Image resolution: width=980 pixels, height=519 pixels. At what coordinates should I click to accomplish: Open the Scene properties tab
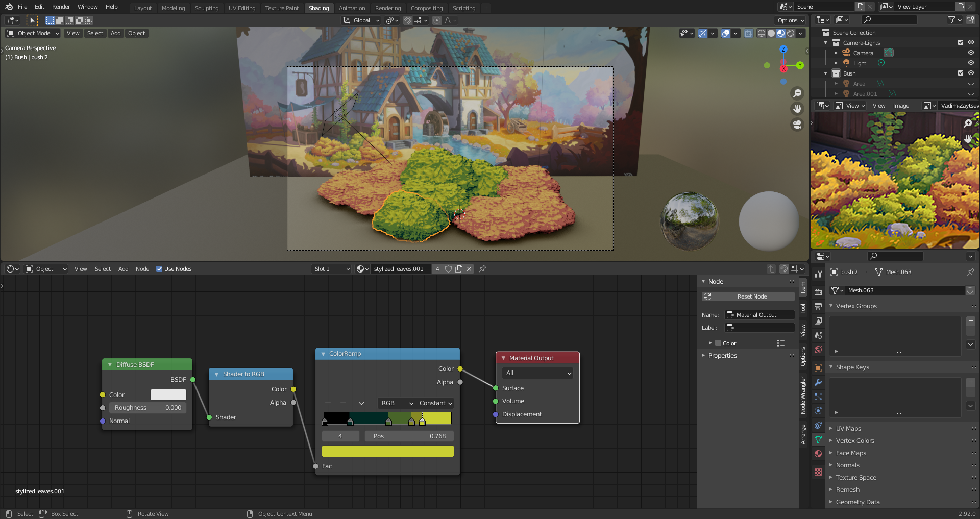coord(818,335)
